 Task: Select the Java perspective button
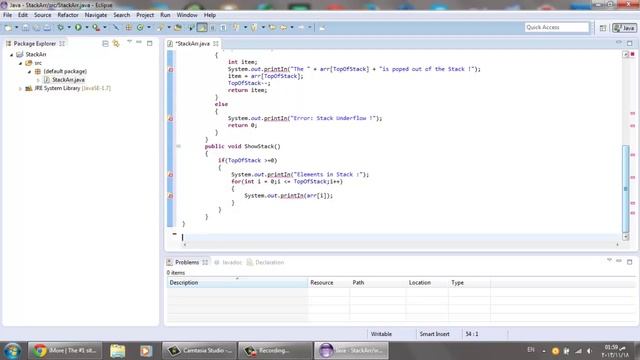[624, 28]
